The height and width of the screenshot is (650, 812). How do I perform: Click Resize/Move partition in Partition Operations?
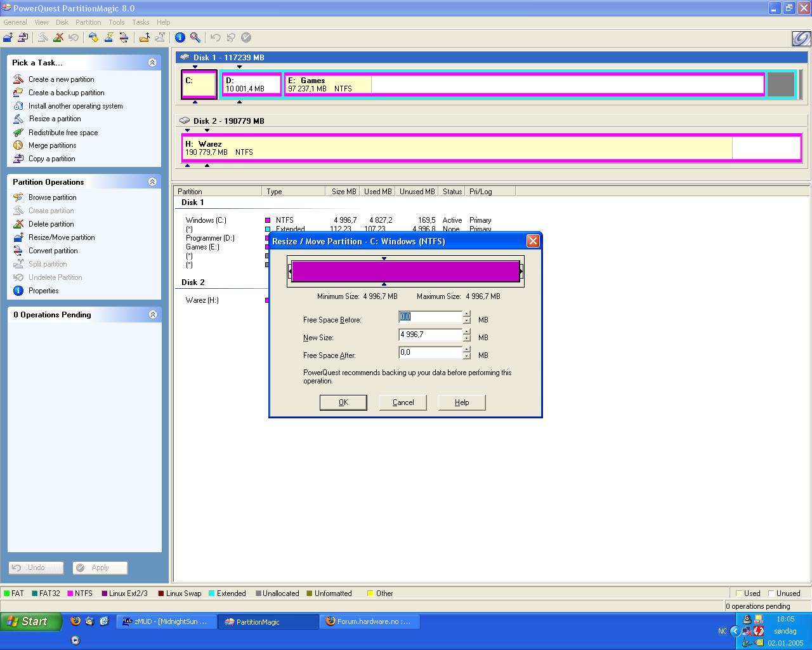tap(62, 237)
